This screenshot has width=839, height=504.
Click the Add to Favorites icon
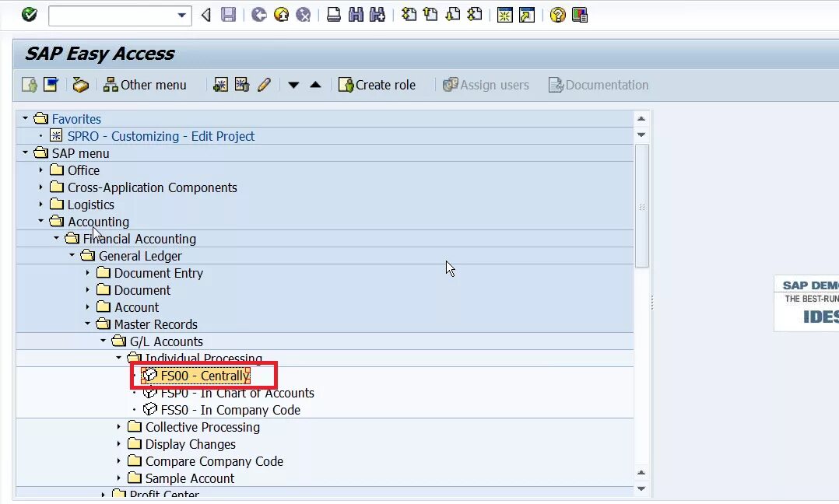(220, 85)
